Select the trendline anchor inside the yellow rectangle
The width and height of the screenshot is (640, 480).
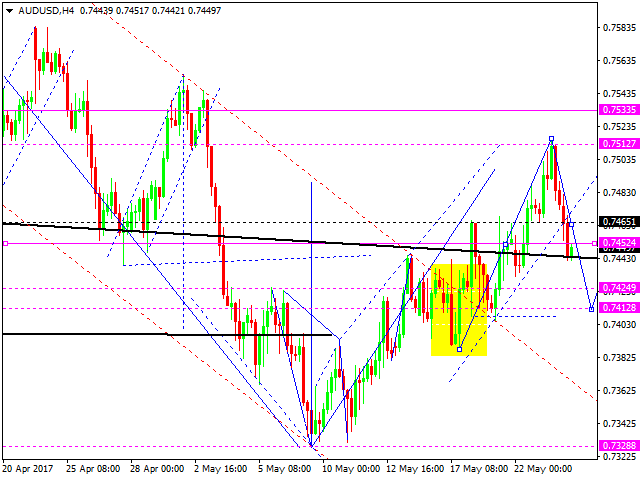tap(460, 349)
